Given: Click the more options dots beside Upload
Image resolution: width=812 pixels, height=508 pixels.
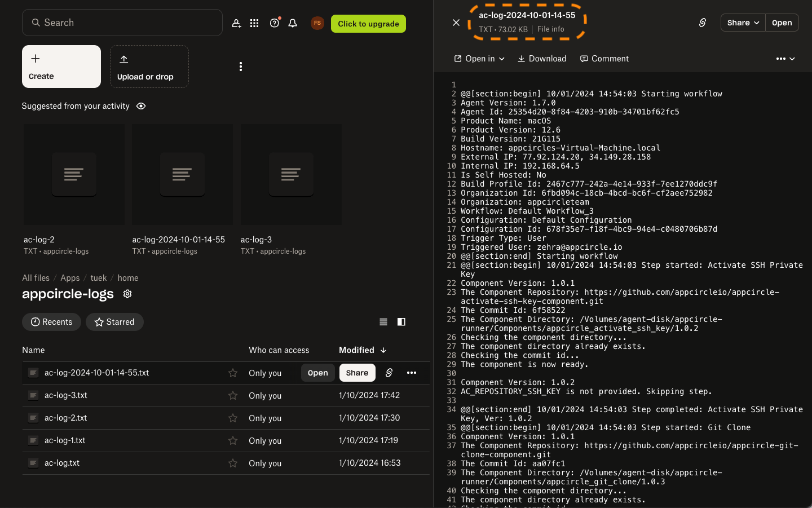Looking at the screenshot, I should 241,67.
